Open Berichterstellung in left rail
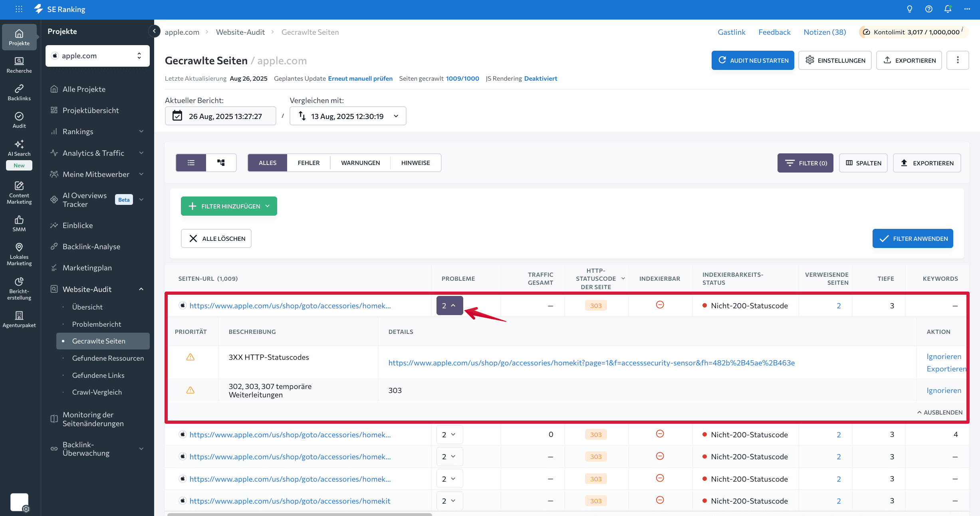 (19, 289)
